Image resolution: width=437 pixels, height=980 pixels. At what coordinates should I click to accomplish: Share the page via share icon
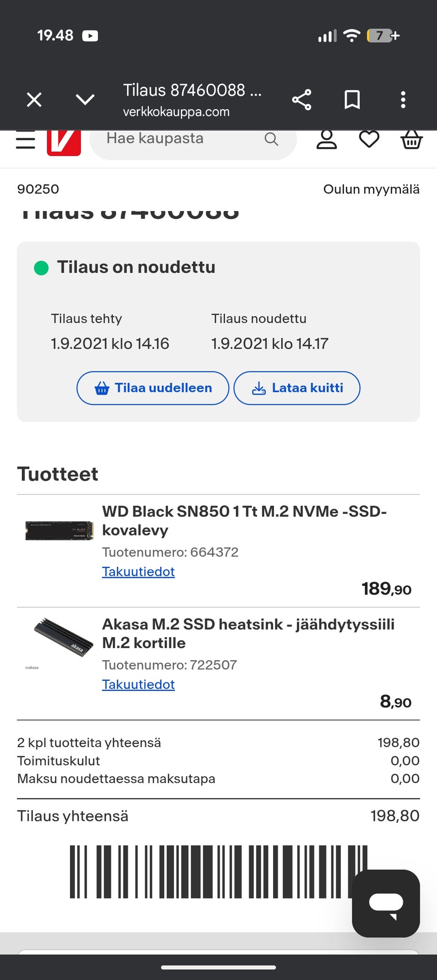[x=301, y=100]
